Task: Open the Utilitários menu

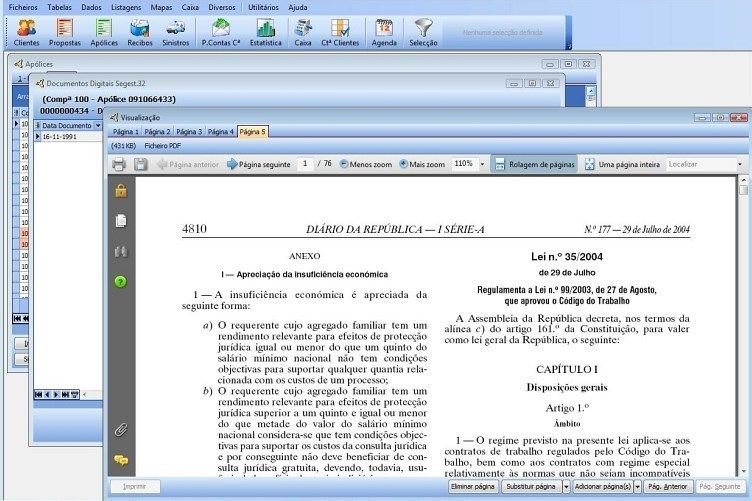Action: 263,7
